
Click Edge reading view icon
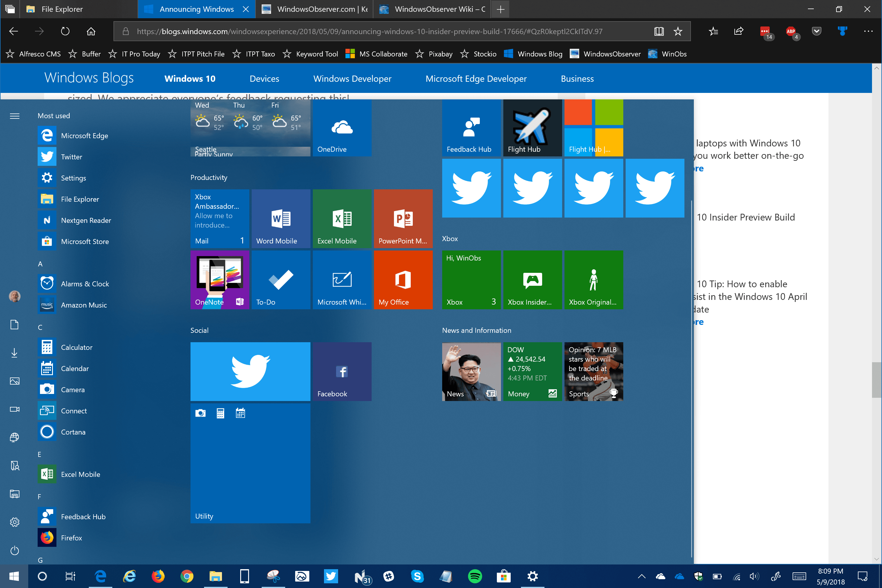pos(659,31)
